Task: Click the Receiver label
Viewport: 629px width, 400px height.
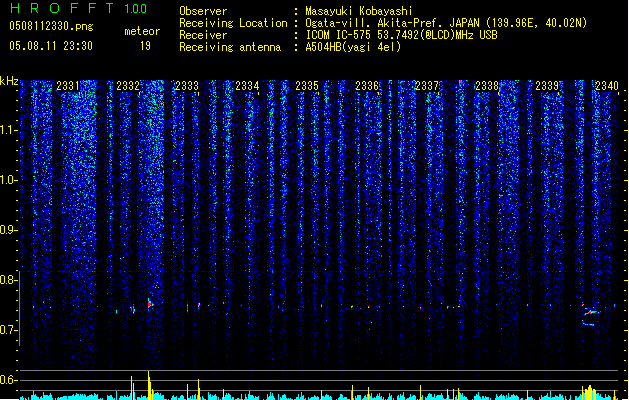Action: click(203, 35)
